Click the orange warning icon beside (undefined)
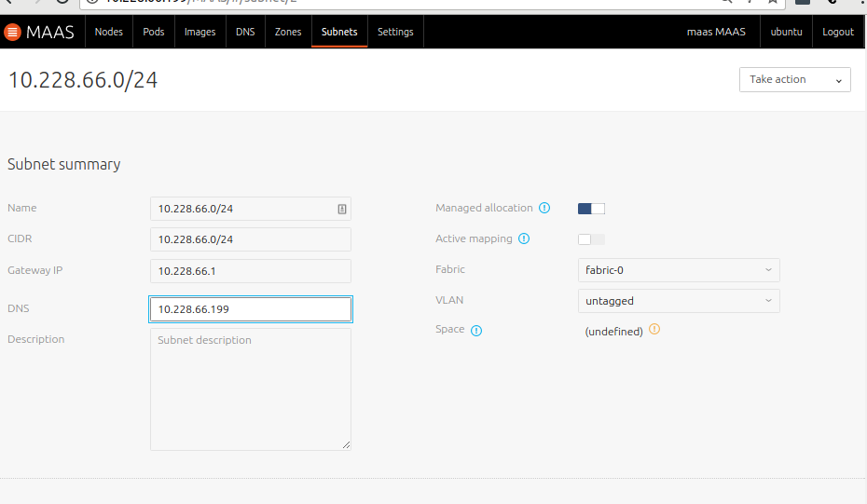867x504 pixels. click(x=654, y=330)
